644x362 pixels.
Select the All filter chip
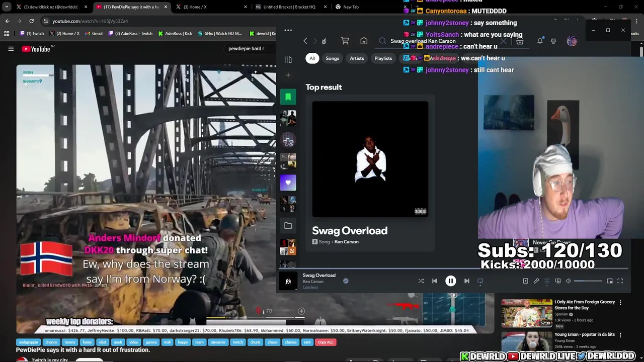pyautogui.click(x=312, y=58)
